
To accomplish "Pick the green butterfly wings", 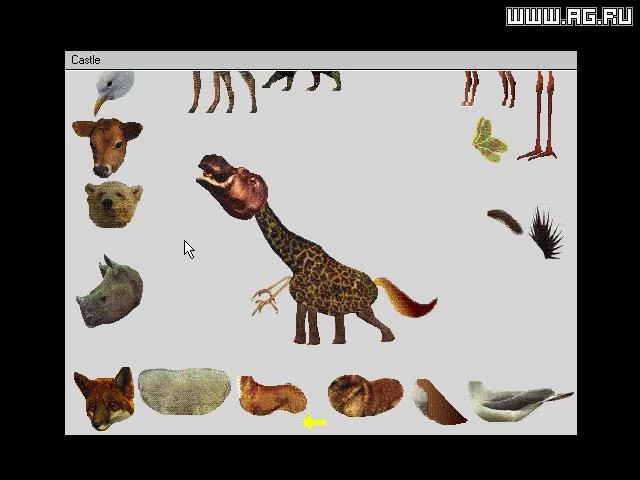I will pos(489,140).
